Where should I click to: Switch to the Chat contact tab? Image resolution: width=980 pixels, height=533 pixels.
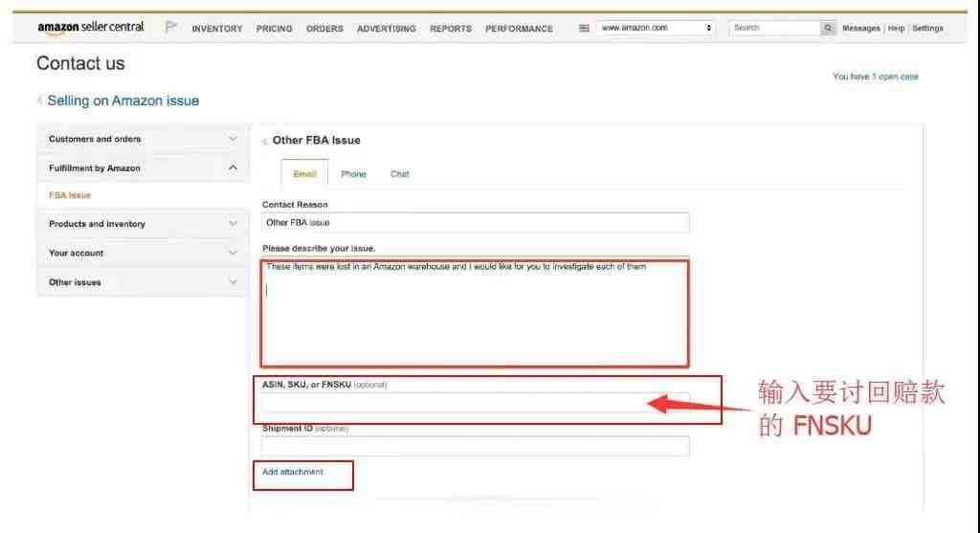coord(399,174)
